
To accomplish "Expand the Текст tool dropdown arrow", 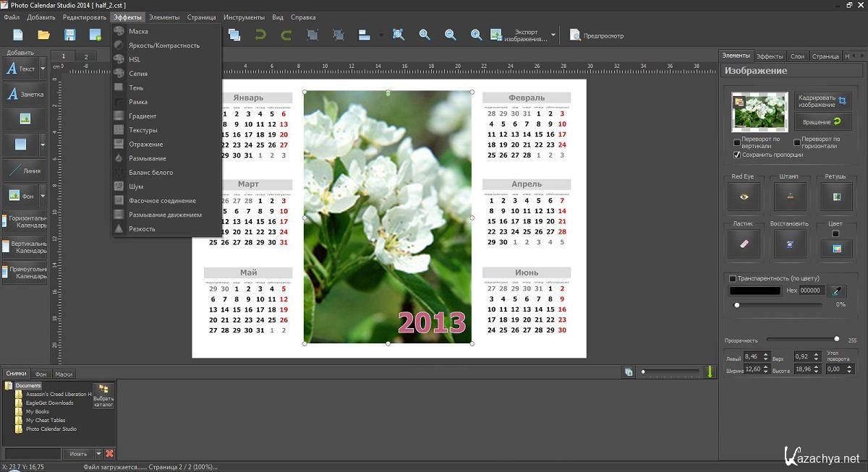I will click(x=43, y=69).
